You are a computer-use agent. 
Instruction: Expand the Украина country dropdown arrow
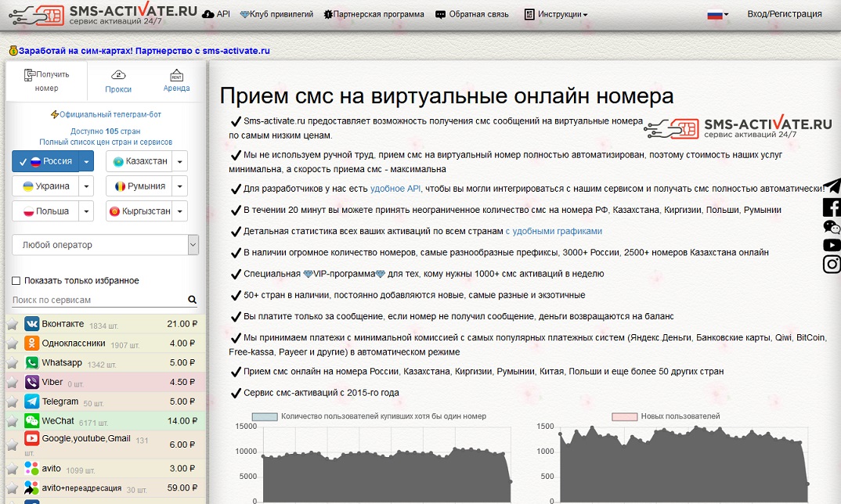click(x=86, y=186)
